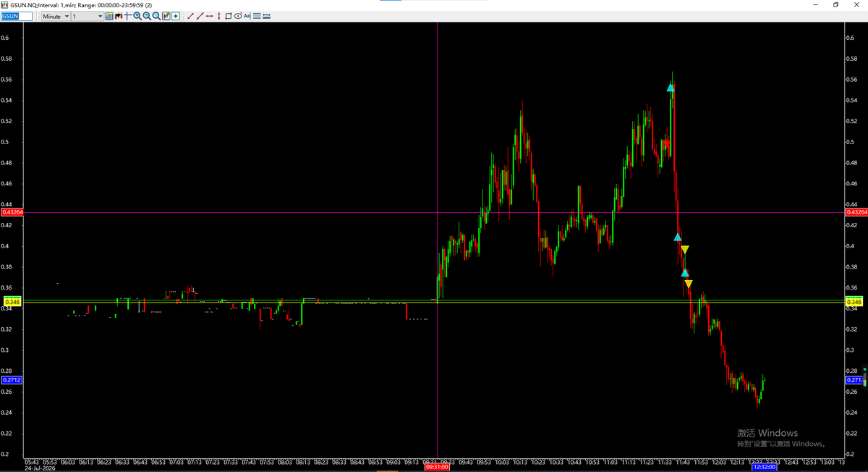Click the blue 0.2712 price label on left axis
The height and width of the screenshot is (472, 868).
click(12, 380)
